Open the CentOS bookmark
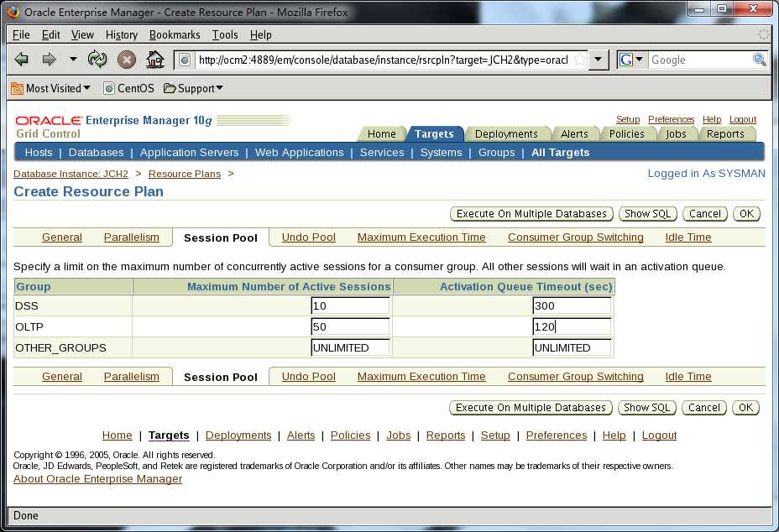Image resolution: width=779 pixels, height=532 pixels. pos(128,88)
